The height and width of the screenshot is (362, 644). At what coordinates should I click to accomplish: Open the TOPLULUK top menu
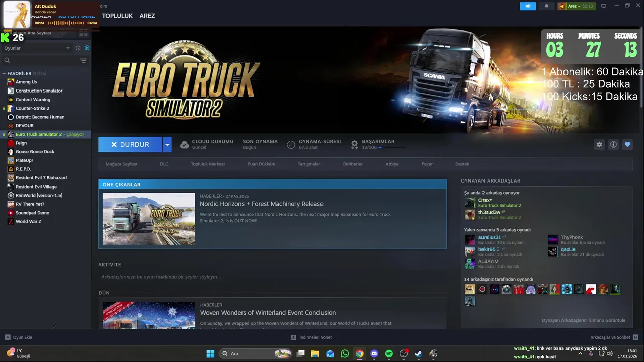[117, 16]
